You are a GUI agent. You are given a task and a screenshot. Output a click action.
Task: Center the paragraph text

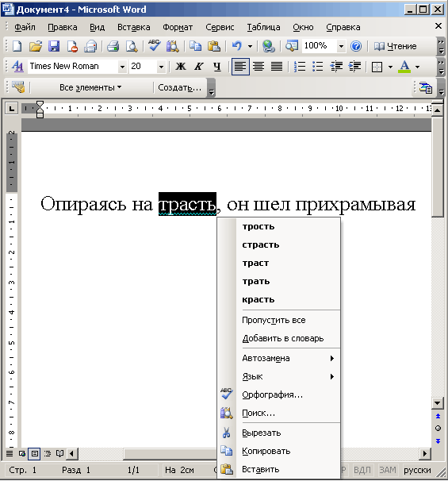click(258, 66)
